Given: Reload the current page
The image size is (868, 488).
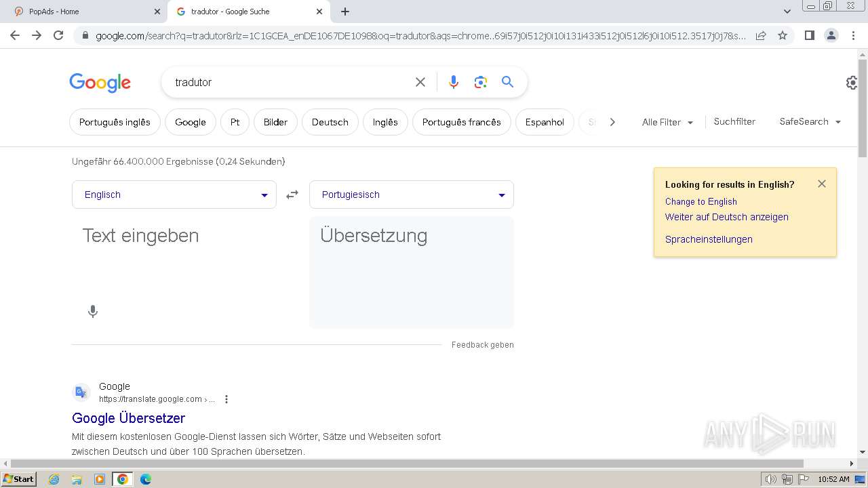Looking at the screenshot, I should pos(58,35).
